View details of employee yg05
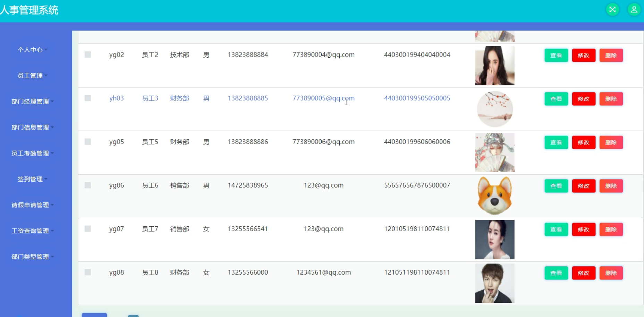Screen dimensions: 644x317 tap(556, 142)
